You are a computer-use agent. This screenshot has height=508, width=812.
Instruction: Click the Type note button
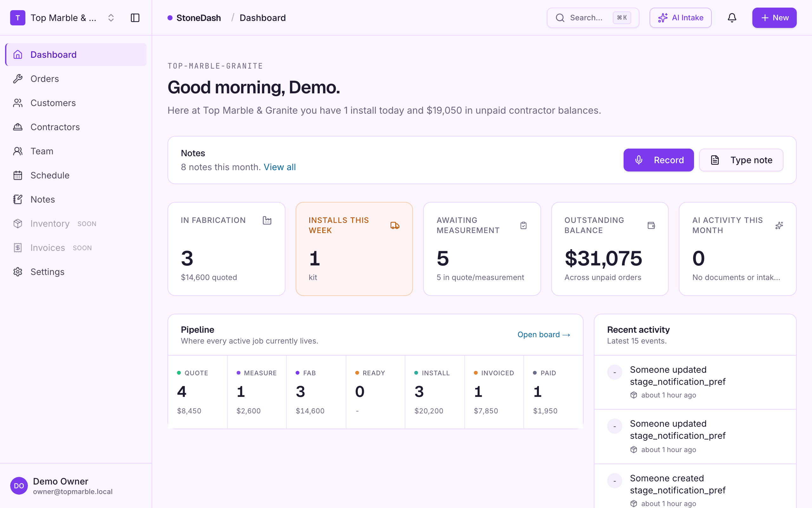(741, 160)
